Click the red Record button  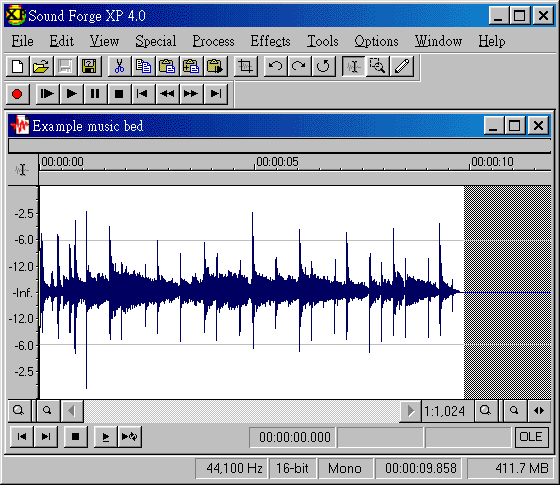(17, 94)
